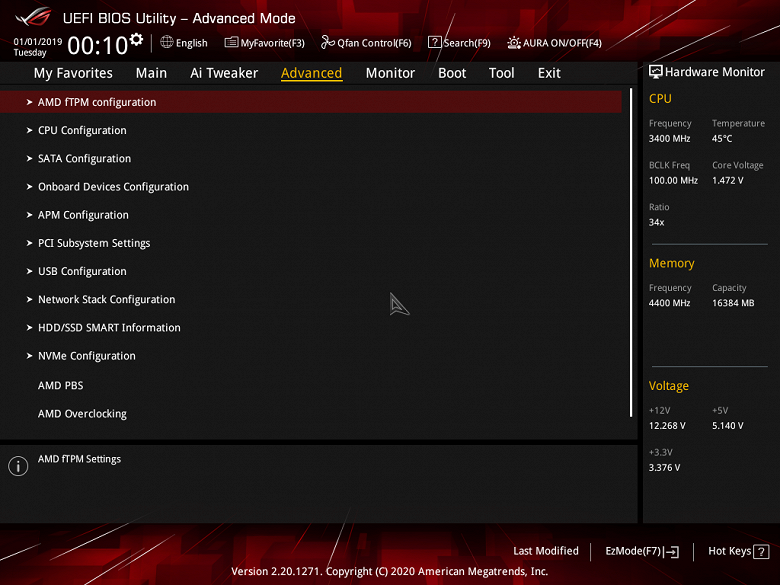
Task: Switch to Monitor tab
Action: (x=390, y=73)
